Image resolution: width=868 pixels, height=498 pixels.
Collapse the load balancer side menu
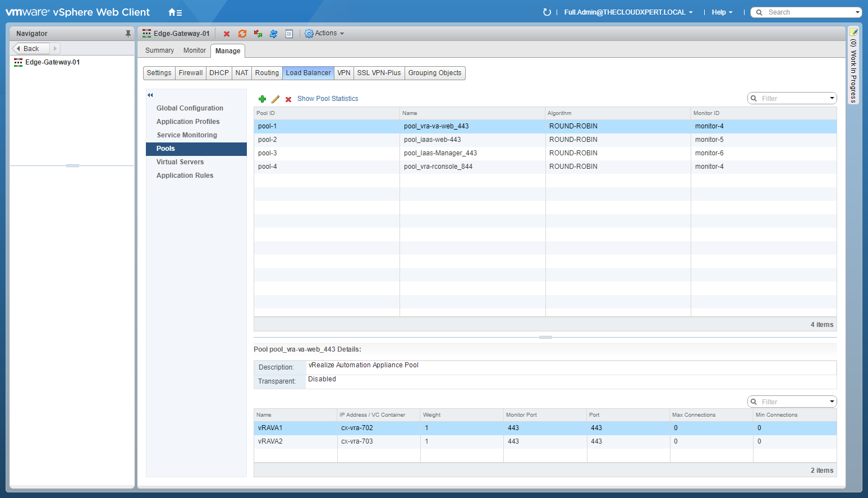pos(150,95)
